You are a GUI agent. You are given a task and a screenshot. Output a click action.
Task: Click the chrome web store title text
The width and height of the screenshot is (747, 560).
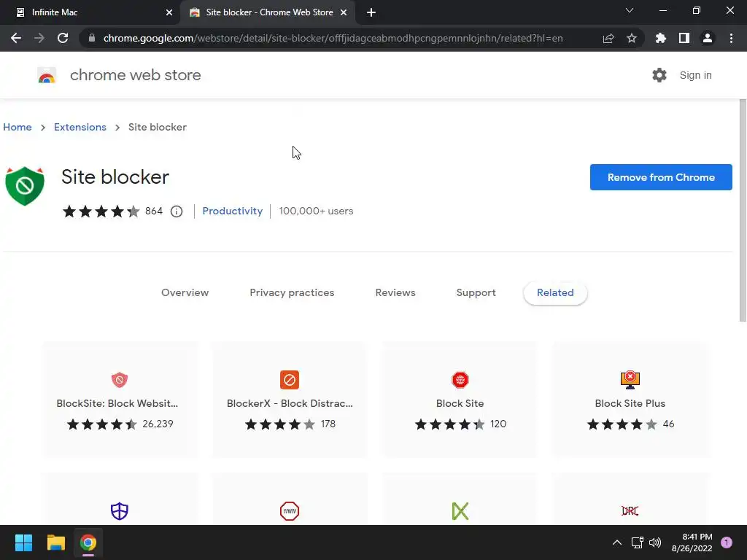pyautogui.click(x=135, y=75)
